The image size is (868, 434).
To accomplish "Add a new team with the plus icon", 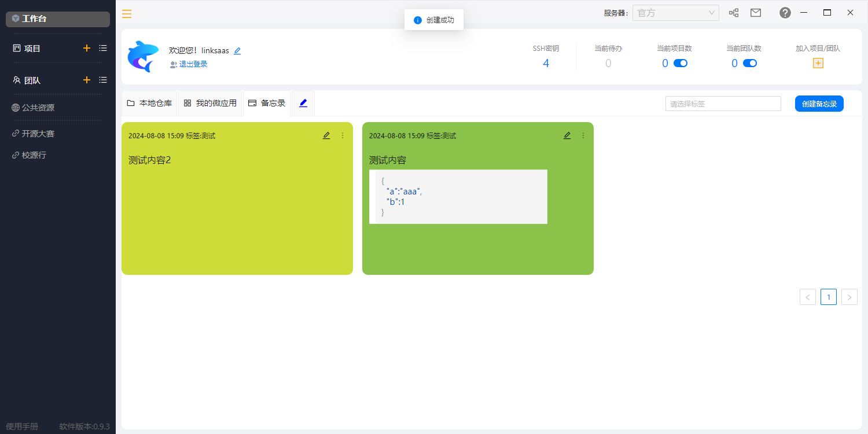I will (87, 80).
